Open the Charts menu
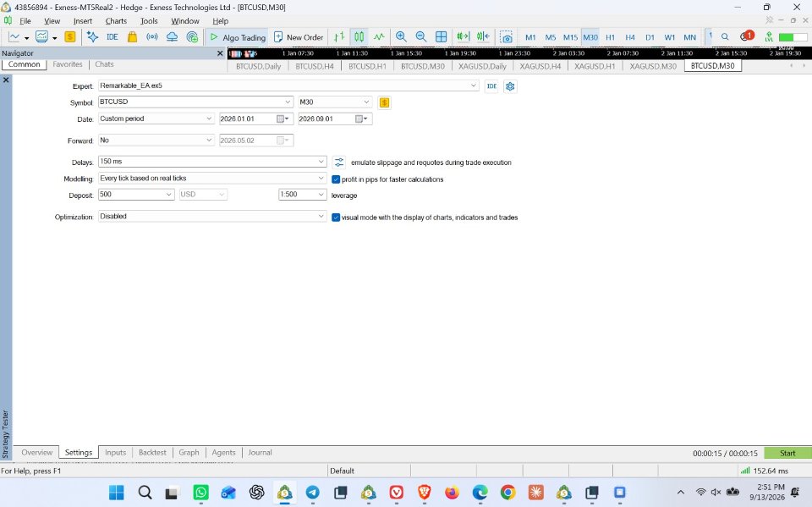812x507 pixels. [116, 20]
